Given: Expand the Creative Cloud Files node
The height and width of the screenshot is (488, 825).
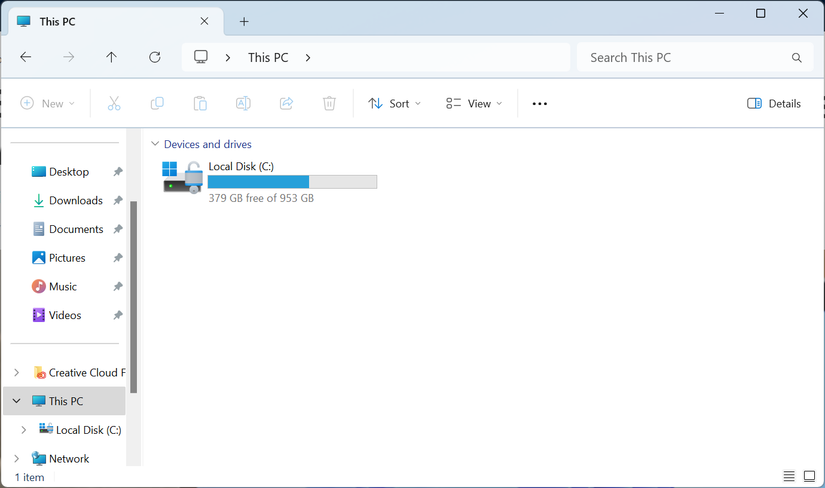Looking at the screenshot, I should [x=16, y=373].
